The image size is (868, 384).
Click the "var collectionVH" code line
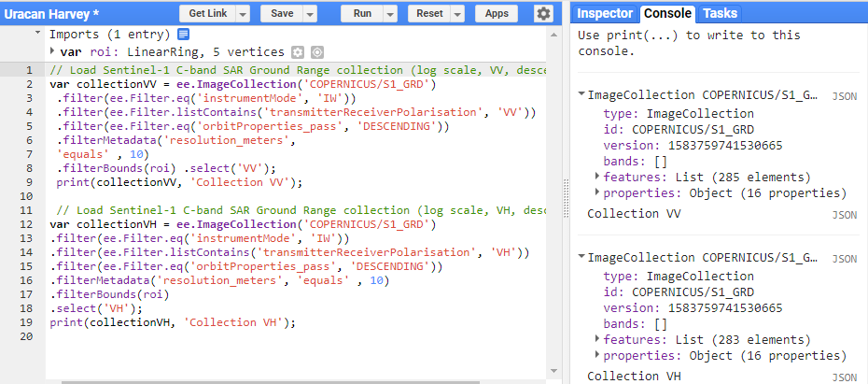click(x=243, y=224)
